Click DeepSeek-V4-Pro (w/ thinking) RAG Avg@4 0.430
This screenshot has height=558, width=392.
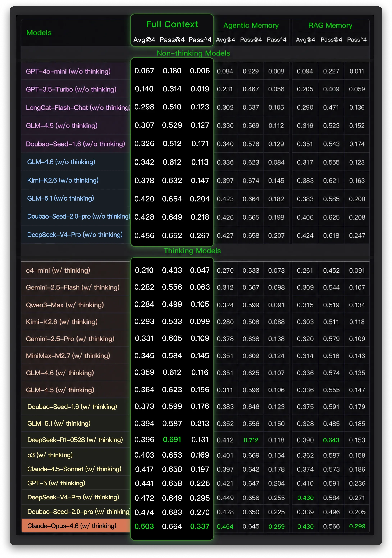(305, 498)
